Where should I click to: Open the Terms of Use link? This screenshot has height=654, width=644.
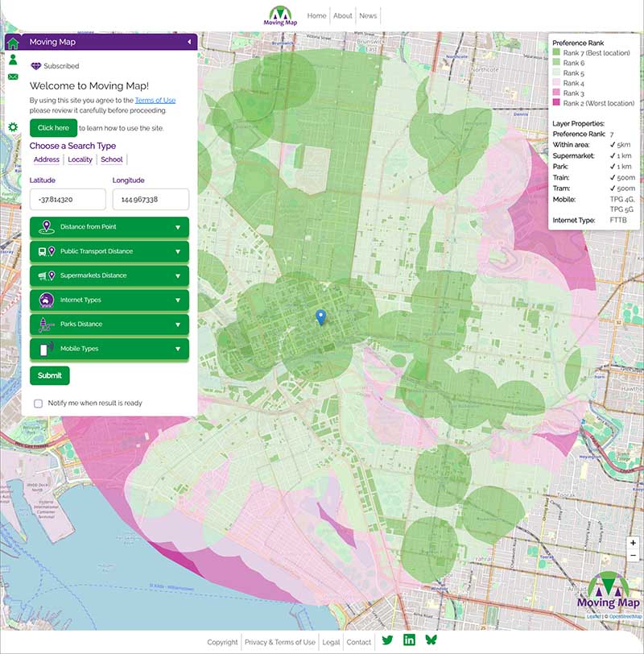click(x=156, y=100)
